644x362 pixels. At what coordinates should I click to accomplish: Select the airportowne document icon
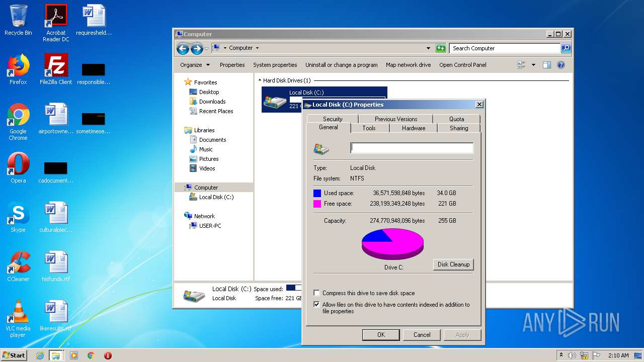(56, 119)
